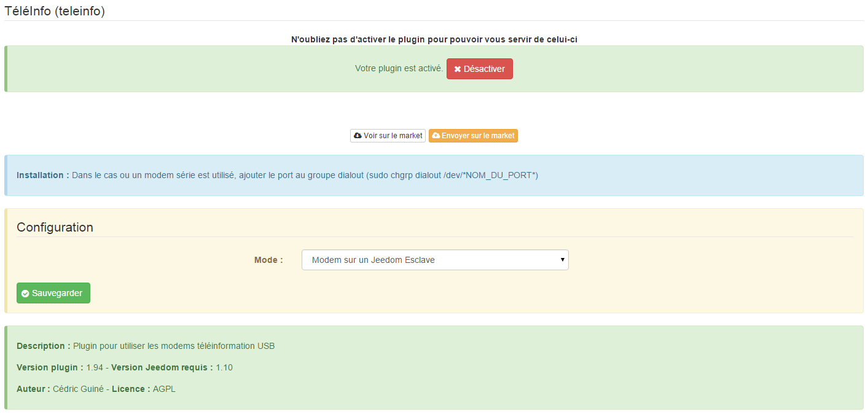Click the cloud upload icon on Envoyer button
Image resolution: width=868 pixels, height=414 pixels.
point(436,136)
